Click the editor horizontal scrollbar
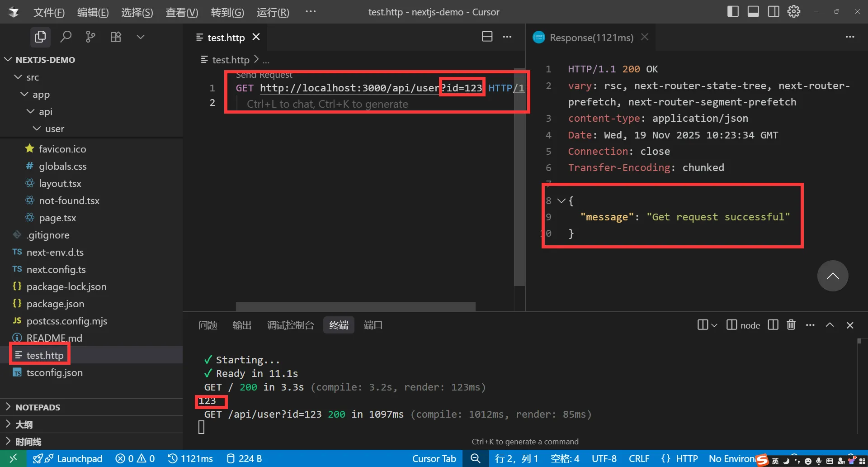 (355, 306)
